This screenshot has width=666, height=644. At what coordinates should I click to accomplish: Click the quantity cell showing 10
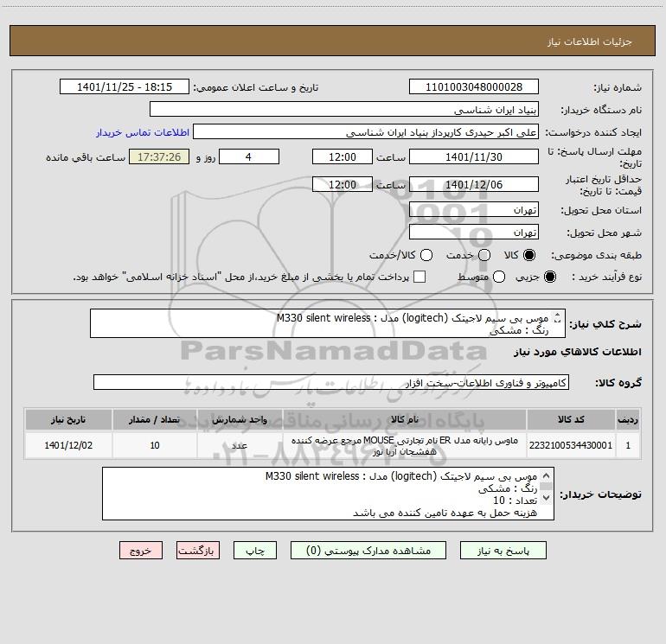click(x=155, y=445)
